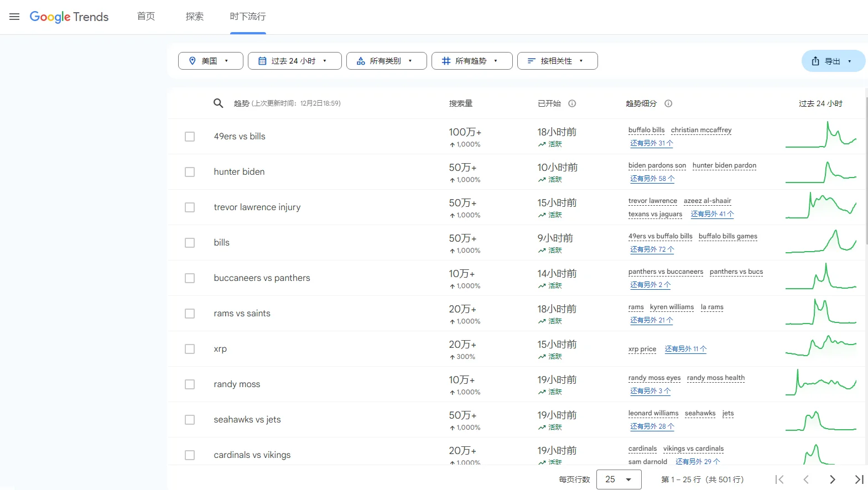Open the 所有趋势 filter dropdown
868x490 pixels.
click(472, 61)
